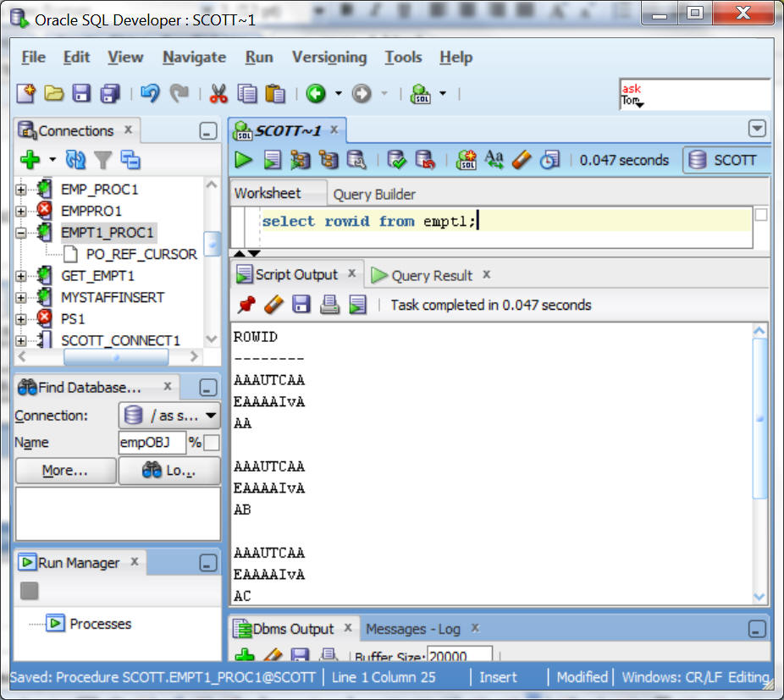Screen dimensions: 784x700
Task: Toggle the checkbox at right of SQL editor
Action: [x=760, y=215]
